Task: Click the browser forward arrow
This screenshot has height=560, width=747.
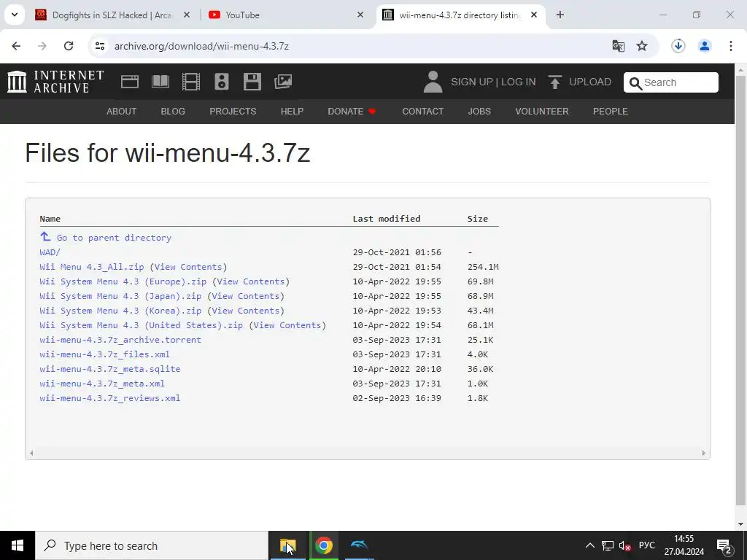Action: 42,46
